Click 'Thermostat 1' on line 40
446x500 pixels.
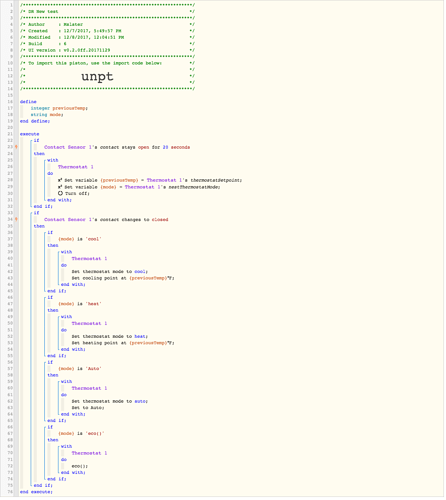tap(89, 259)
